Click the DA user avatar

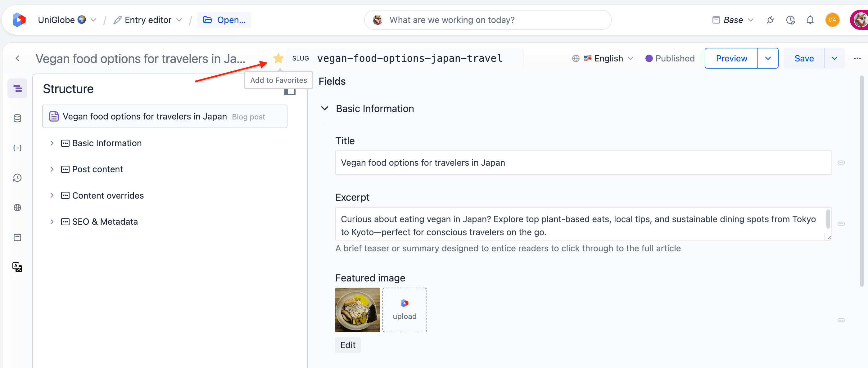point(832,20)
